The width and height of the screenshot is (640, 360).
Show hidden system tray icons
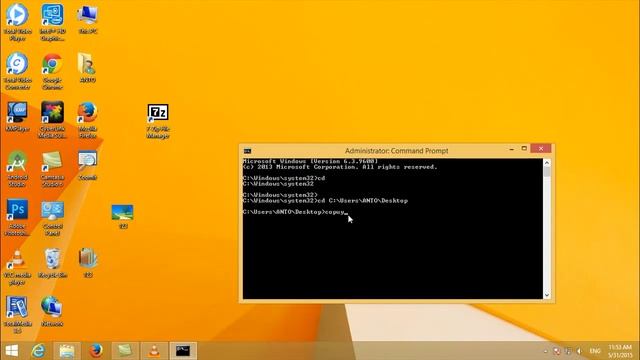546,351
